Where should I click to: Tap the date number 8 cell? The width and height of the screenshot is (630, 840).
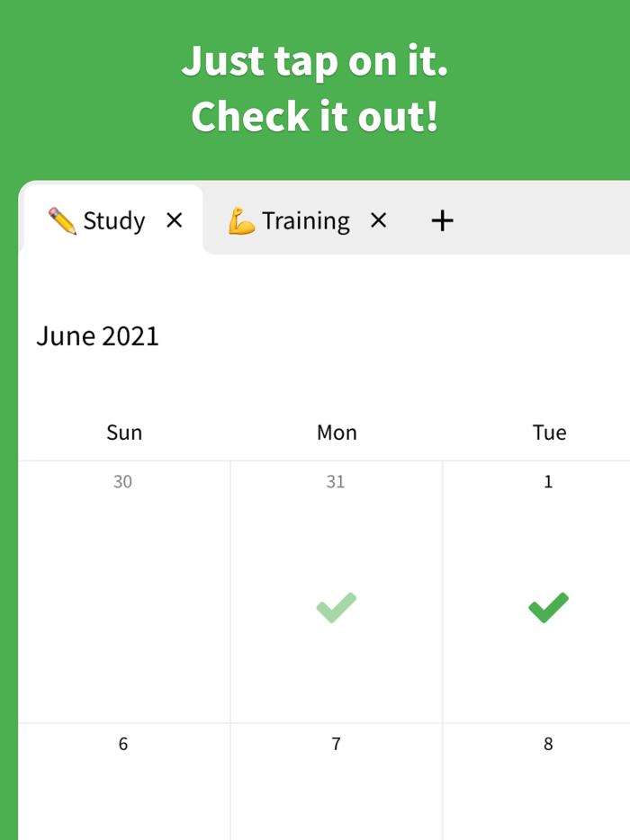[548, 782]
